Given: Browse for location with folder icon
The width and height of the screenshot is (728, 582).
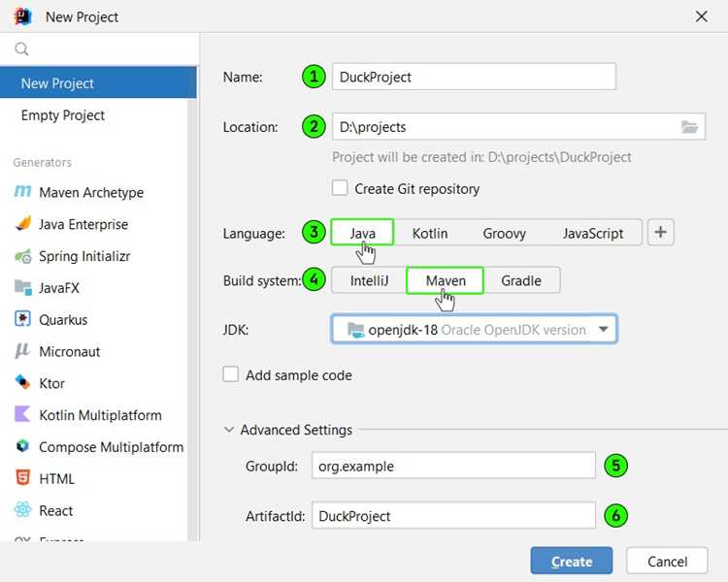Looking at the screenshot, I should pos(689,127).
